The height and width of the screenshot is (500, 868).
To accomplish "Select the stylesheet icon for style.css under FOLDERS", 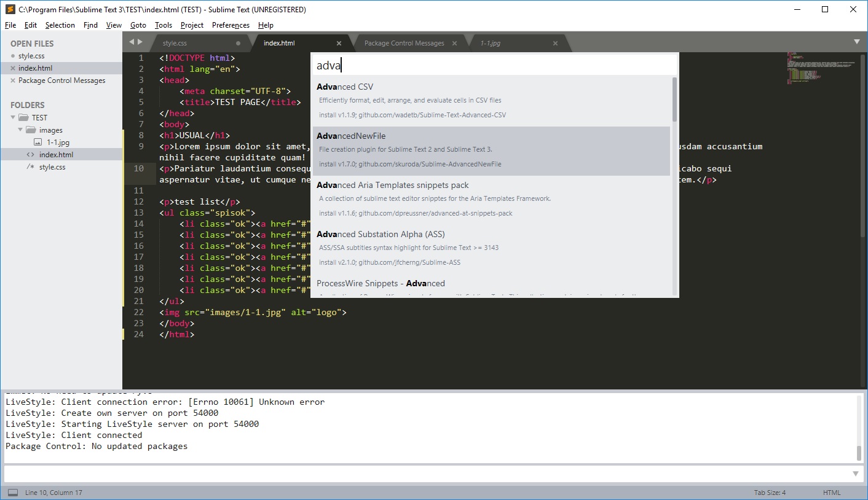I will (x=31, y=166).
